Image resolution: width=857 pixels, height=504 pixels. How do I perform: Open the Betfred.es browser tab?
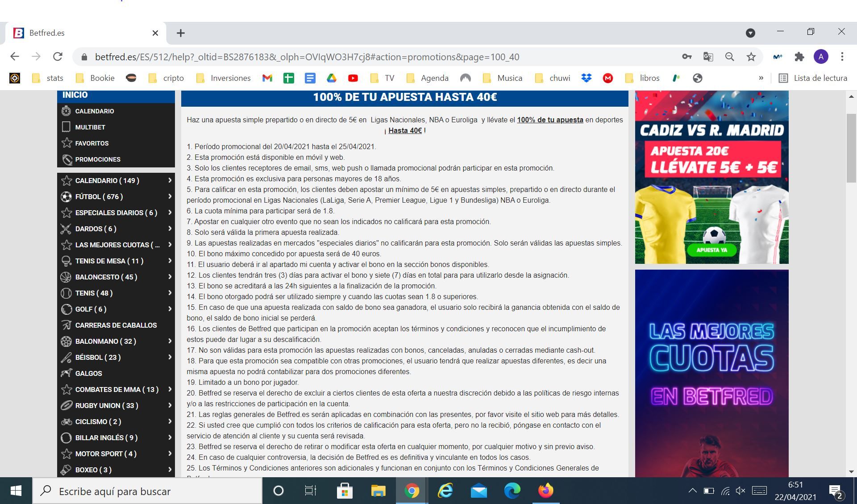[85, 33]
